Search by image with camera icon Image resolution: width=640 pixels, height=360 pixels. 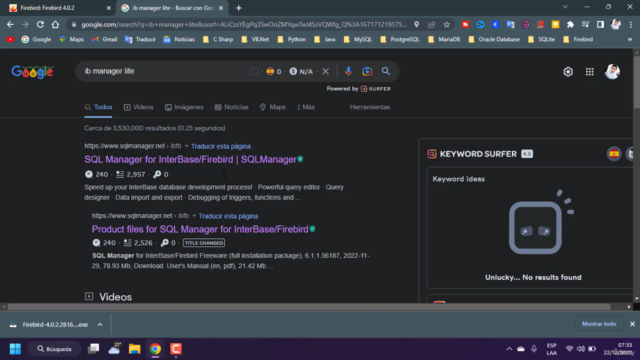(x=367, y=71)
